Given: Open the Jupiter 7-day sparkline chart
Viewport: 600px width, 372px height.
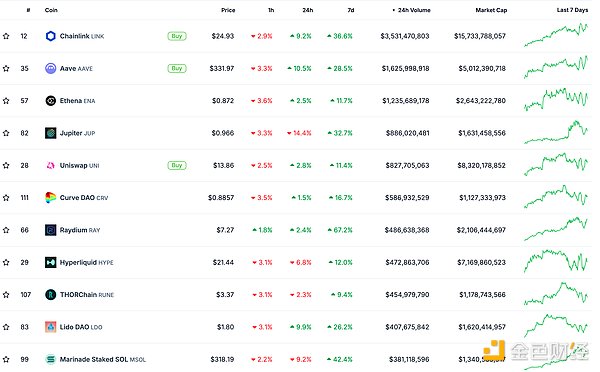Looking at the screenshot, I should pyautogui.click(x=556, y=132).
